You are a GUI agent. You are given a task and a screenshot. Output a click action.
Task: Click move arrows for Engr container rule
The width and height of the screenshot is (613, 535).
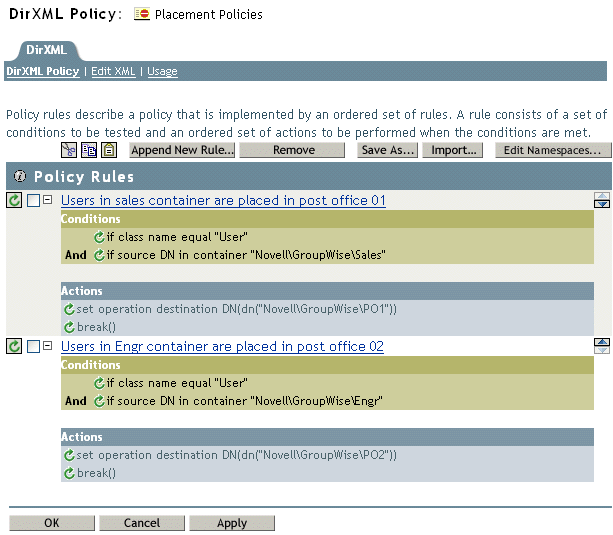pos(601,347)
